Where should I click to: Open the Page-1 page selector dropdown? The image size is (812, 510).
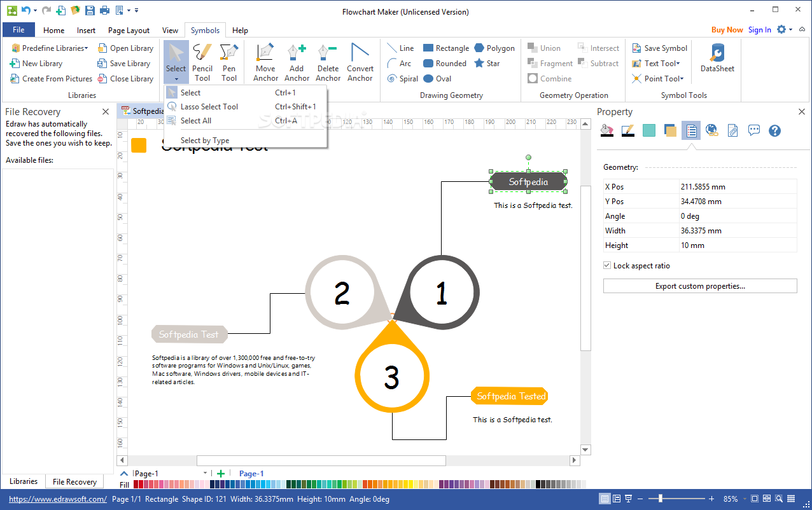(205, 473)
